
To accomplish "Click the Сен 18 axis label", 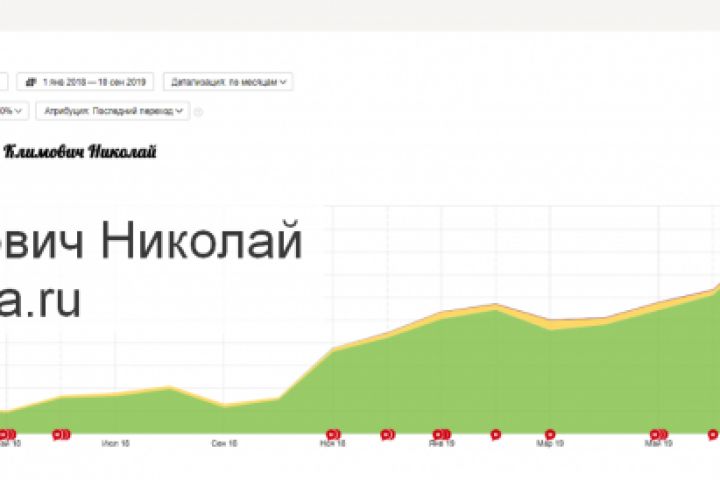I will click(x=225, y=444).
